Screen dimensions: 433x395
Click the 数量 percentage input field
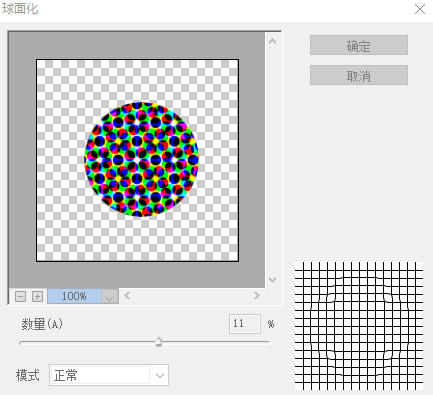pos(245,324)
